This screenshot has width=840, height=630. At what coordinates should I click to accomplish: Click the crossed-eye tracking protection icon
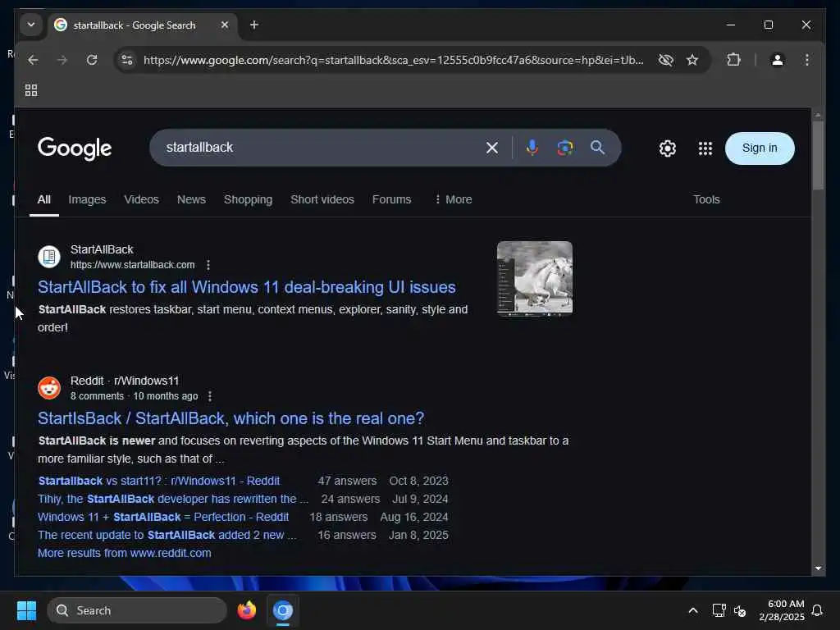pyautogui.click(x=665, y=60)
